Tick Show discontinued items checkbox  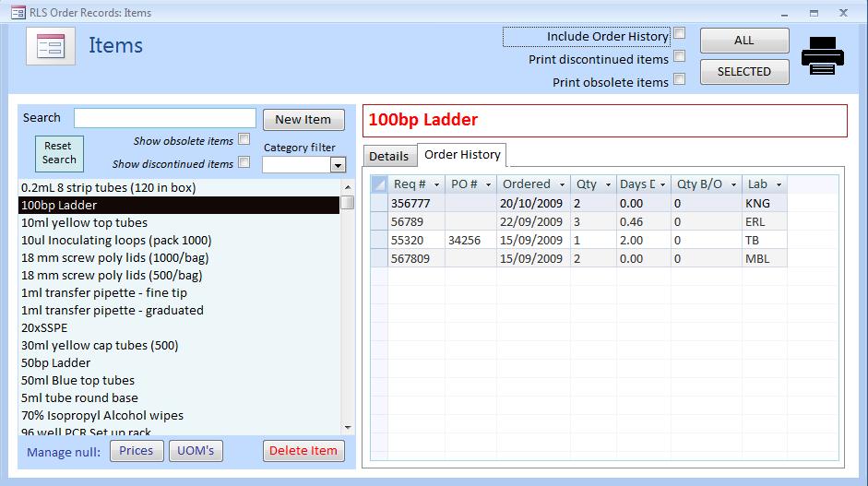[244, 162]
